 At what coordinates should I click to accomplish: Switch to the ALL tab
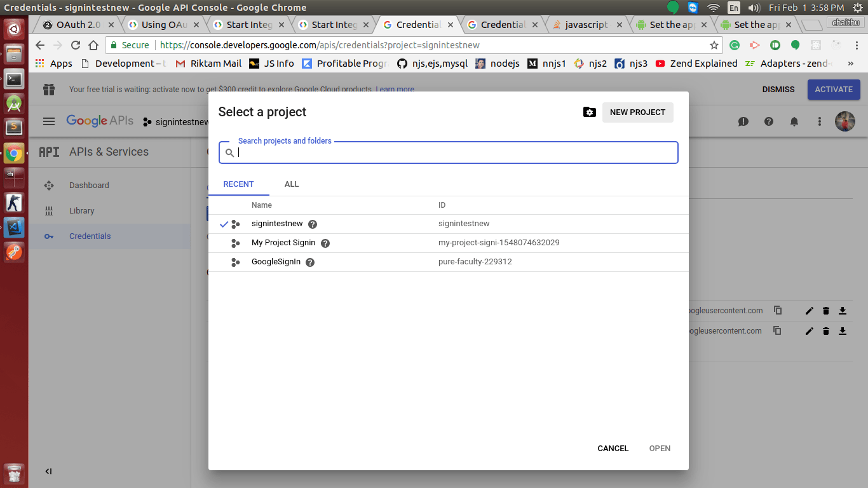coord(292,184)
